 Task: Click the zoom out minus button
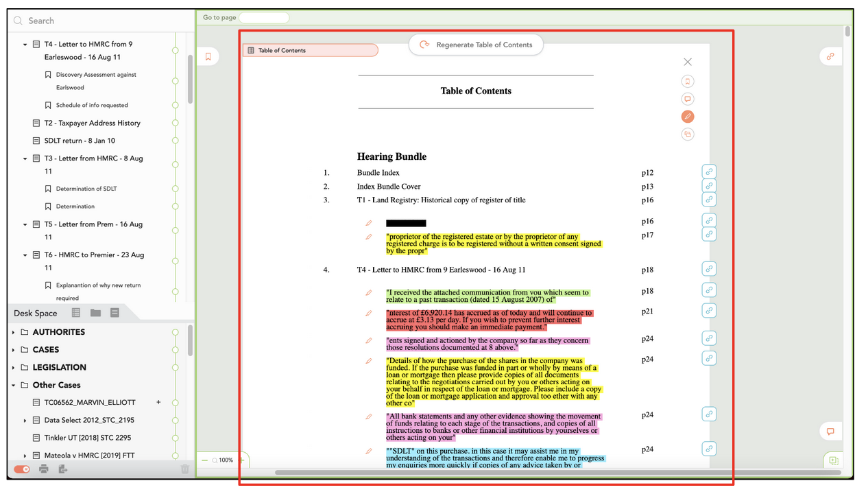pyautogui.click(x=204, y=460)
